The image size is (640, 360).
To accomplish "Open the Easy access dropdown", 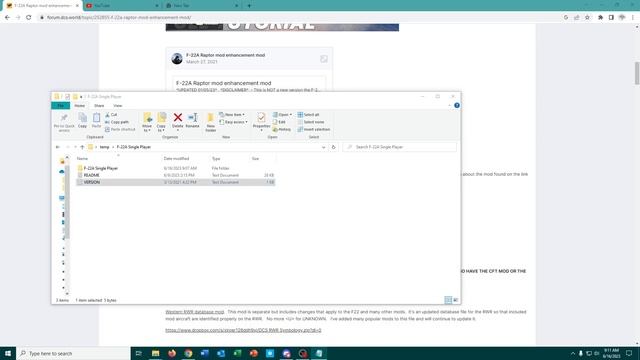I will coord(233,122).
